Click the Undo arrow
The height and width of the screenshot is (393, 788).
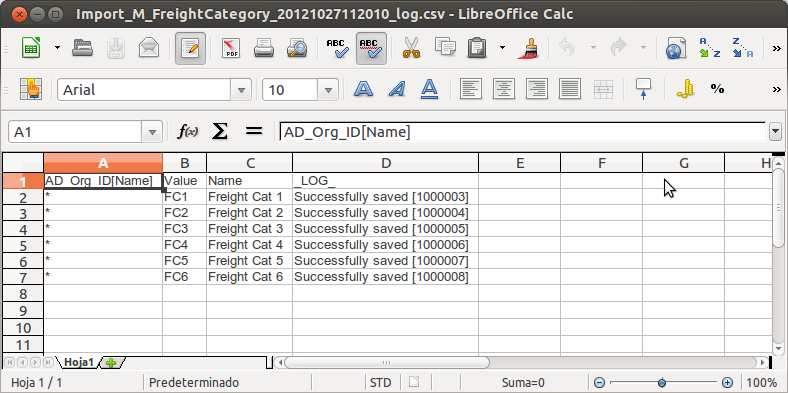coord(567,48)
